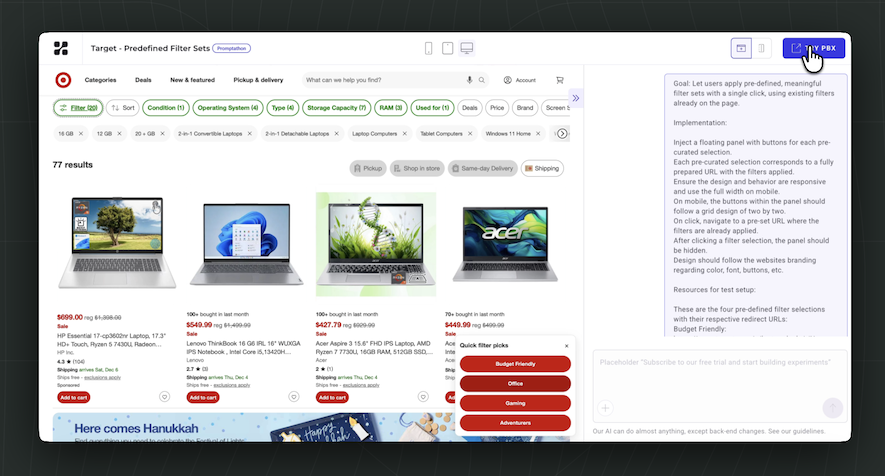Screen dimensions: 885x476
Task: Add the Acer Aspire 3 to cart
Action: pyautogui.click(x=332, y=398)
